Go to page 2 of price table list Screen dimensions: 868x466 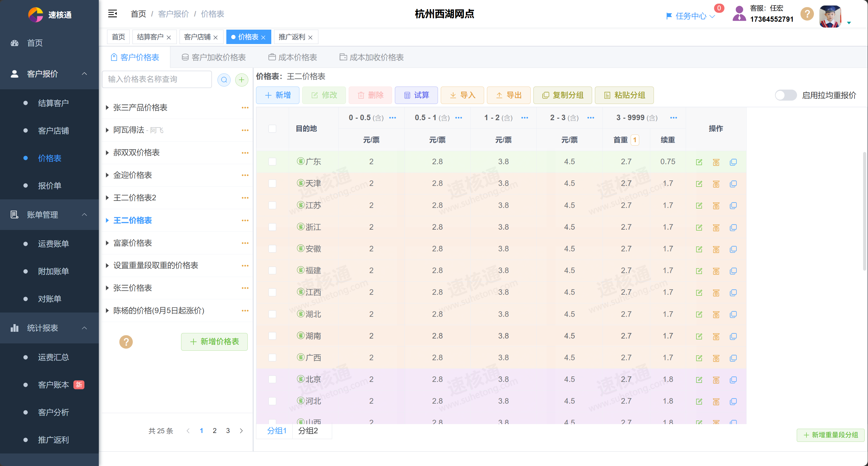(215, 431)
